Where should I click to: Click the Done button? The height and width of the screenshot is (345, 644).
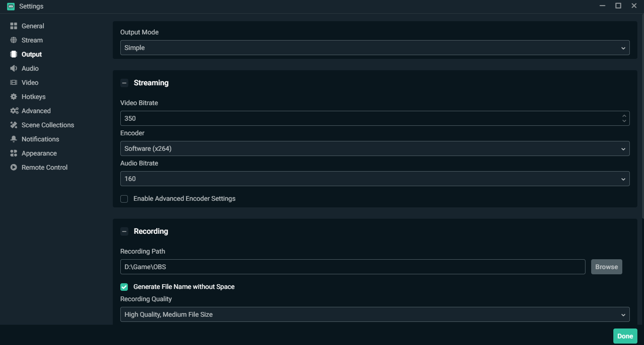(625, 336)
